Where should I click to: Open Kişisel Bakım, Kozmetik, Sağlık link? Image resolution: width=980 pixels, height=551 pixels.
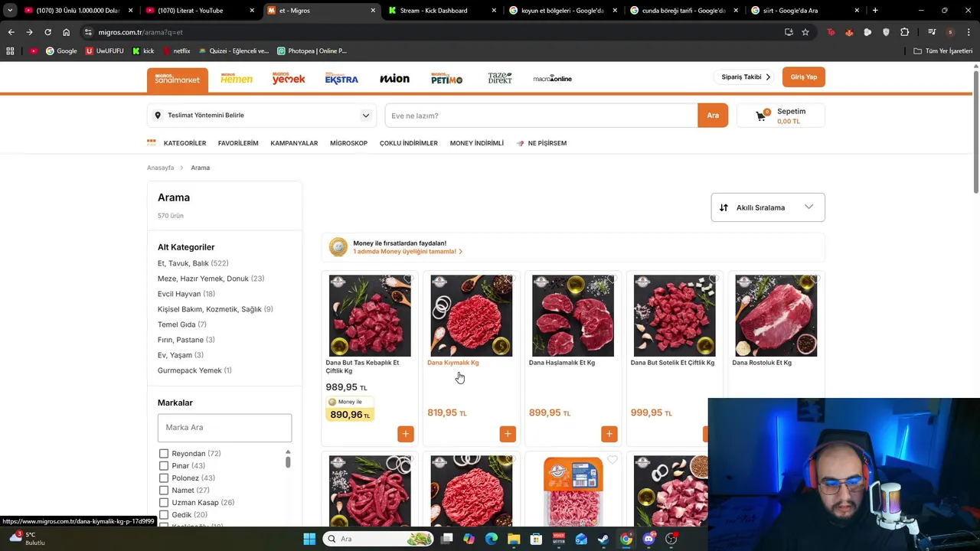click(215, 309)
